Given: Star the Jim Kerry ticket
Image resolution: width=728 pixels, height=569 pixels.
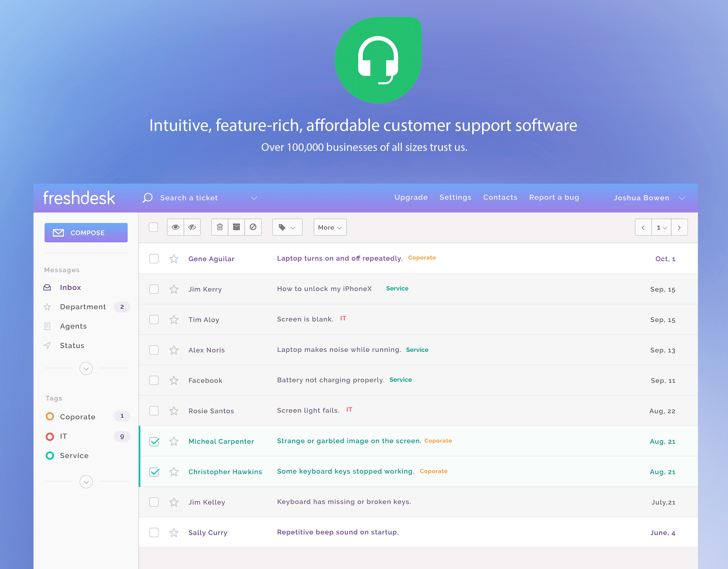Looking at the screenshot, I should (174, 289).
